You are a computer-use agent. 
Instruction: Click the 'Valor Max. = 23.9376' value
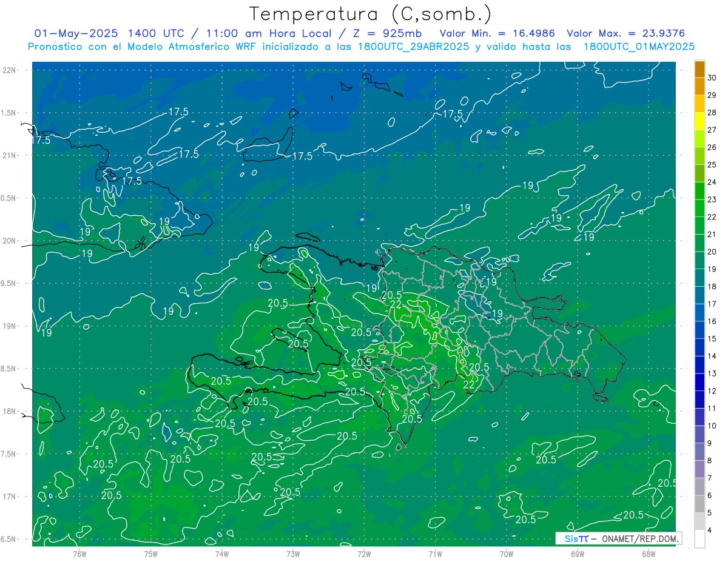click(625, 33)
